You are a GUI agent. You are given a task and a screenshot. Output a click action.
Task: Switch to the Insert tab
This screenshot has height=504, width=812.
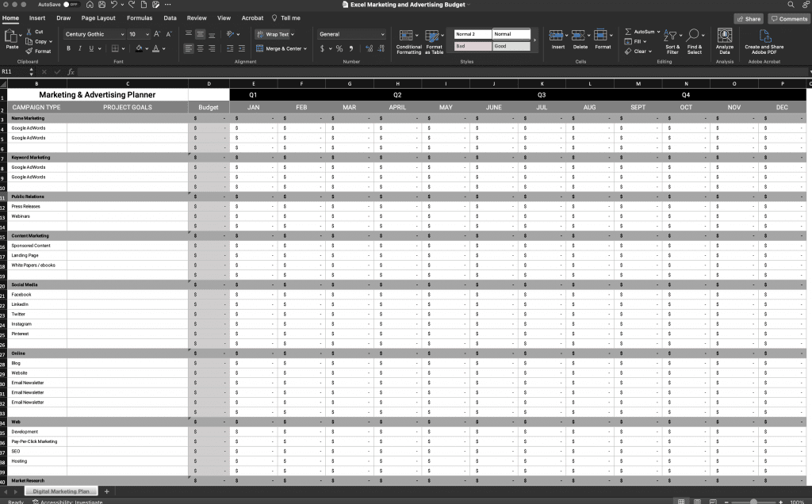(x=37, y=18)
